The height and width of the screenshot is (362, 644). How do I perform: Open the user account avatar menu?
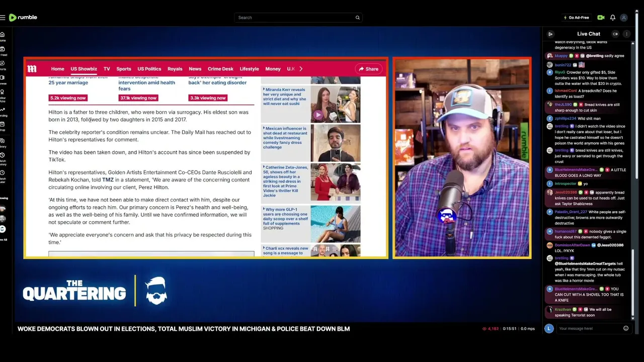624,18
